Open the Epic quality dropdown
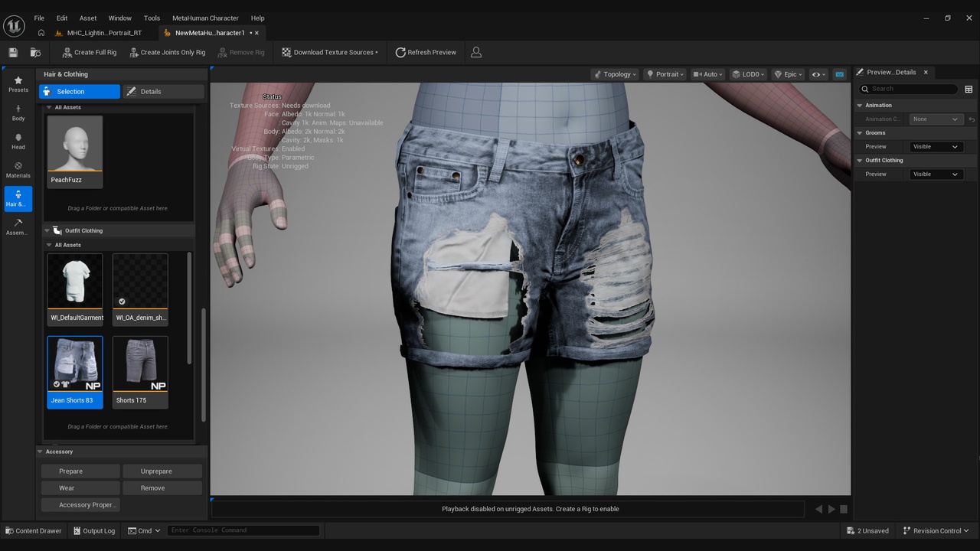The height and width of the screenshot is (551, 980). [788, 74]
